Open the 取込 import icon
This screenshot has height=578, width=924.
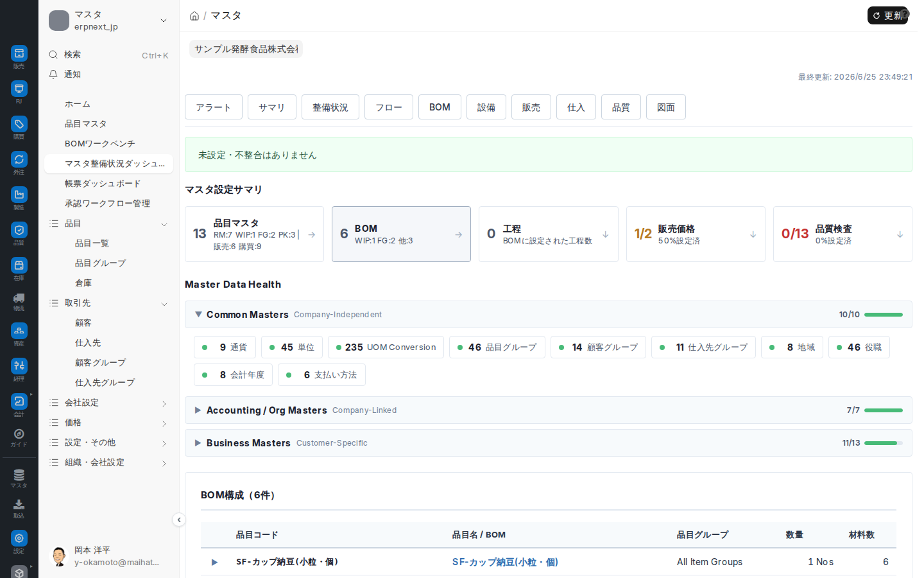pos(19,505)
